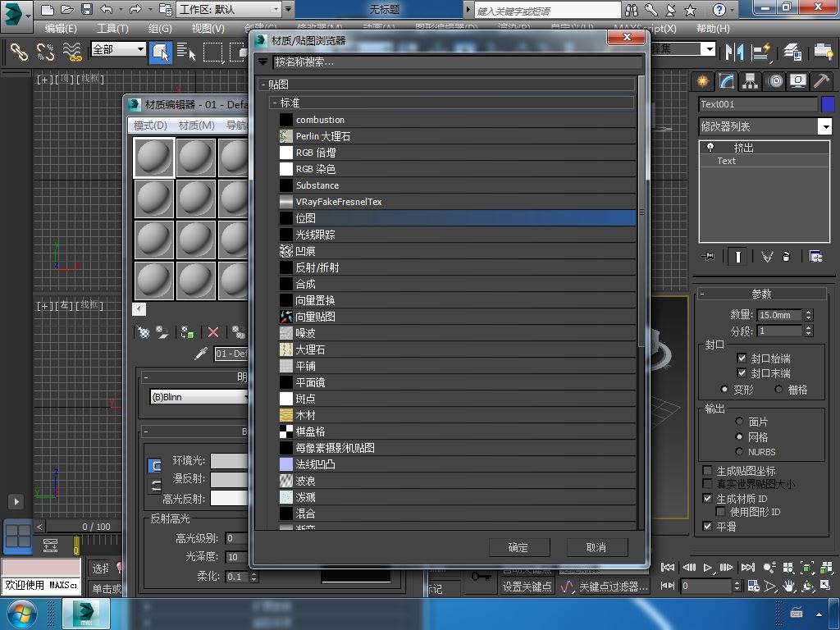The height and width of the screenshot is (630, 840).
Task: Open the (B)Blinn shader dropdown
Action: pos(199,397)
